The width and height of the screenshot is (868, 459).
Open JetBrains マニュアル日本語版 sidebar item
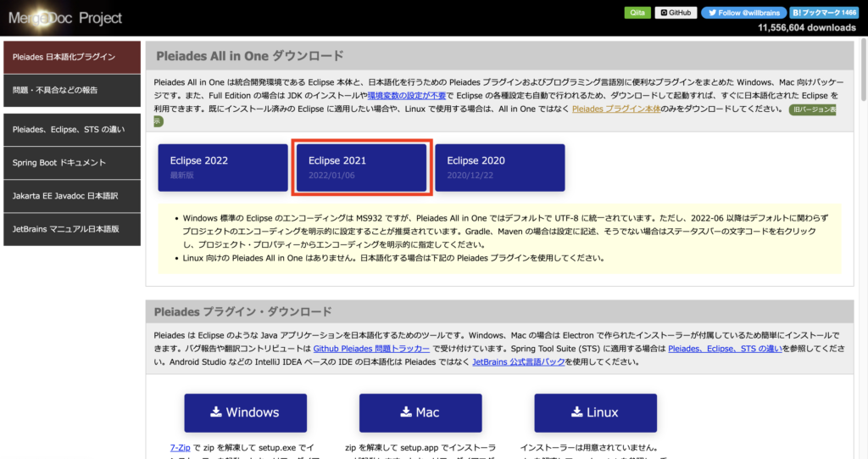click(x=72, y=229)
